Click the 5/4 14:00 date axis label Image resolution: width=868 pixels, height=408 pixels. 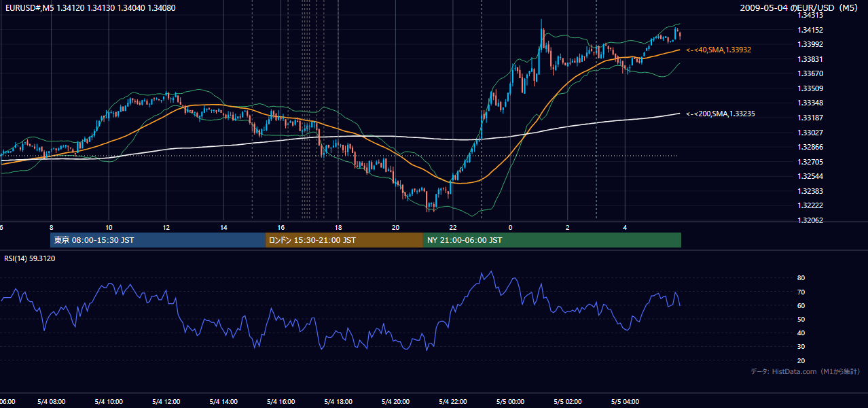pos(223,401)
